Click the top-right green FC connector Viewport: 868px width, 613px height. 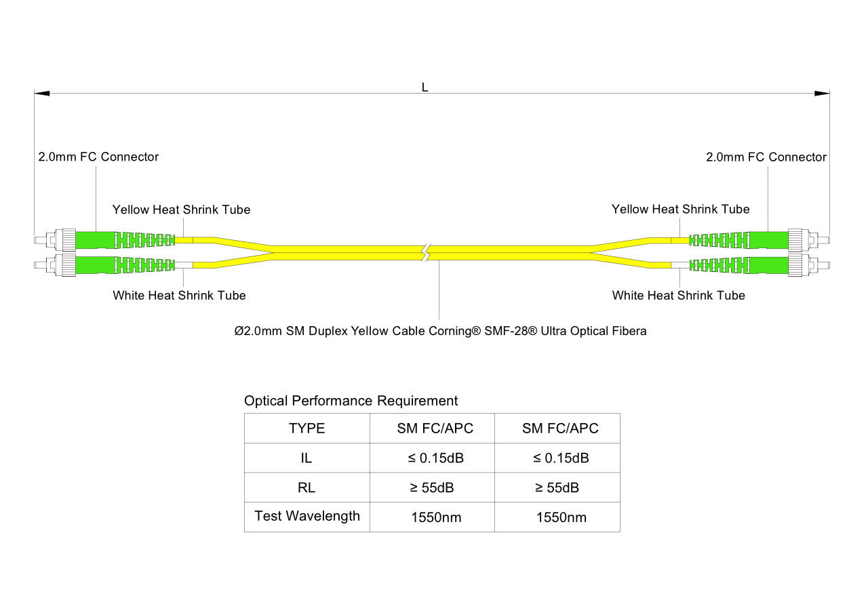click(x=768, y=240)
